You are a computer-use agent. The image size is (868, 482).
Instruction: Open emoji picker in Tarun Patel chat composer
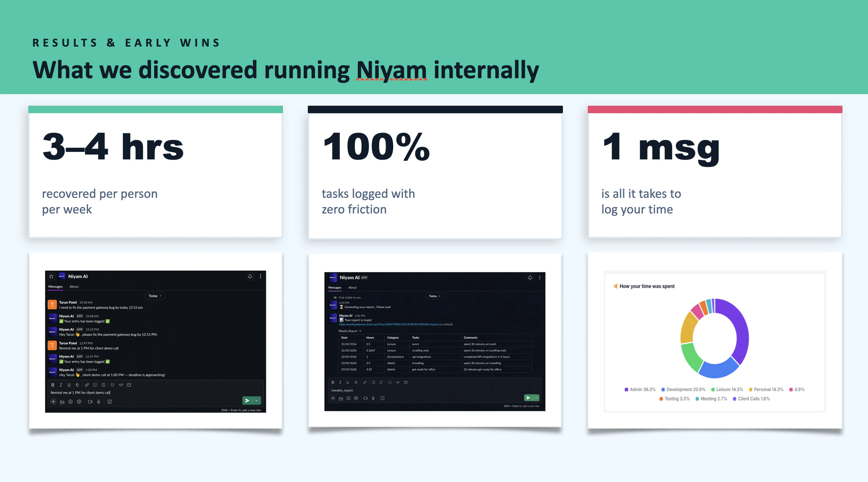(x=70, y=401)
